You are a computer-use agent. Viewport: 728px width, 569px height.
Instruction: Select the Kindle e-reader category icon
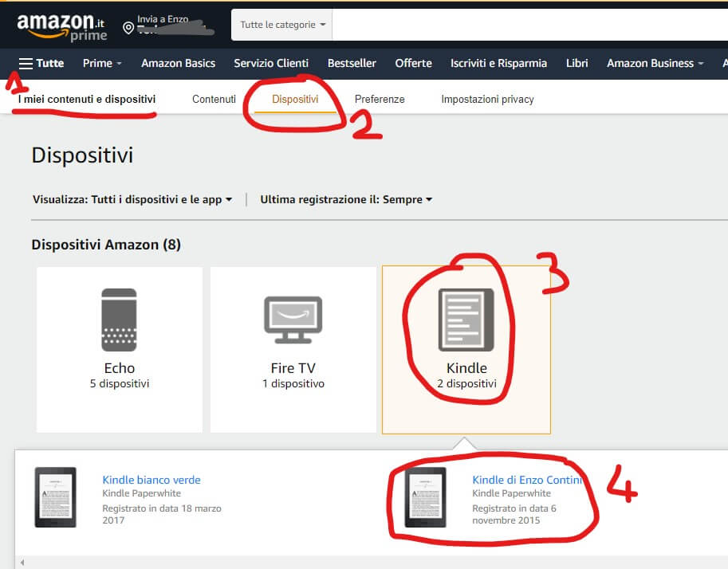(466, 320)
